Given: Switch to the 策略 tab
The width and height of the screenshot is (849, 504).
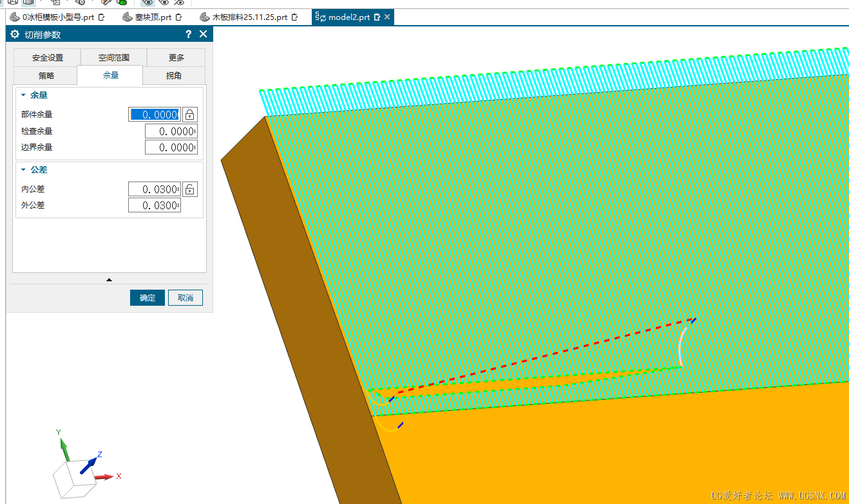Looking at the screenshot, I should coord(46,75).
